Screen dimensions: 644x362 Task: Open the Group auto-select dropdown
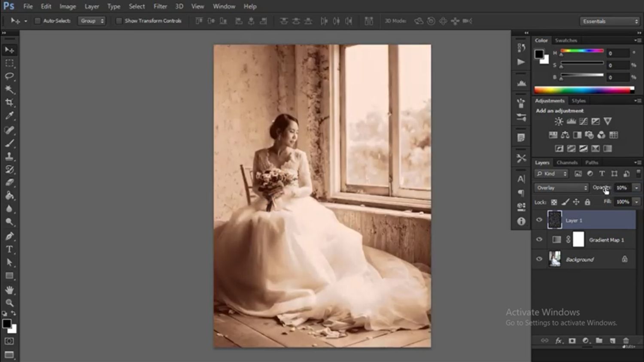point(91,21)
